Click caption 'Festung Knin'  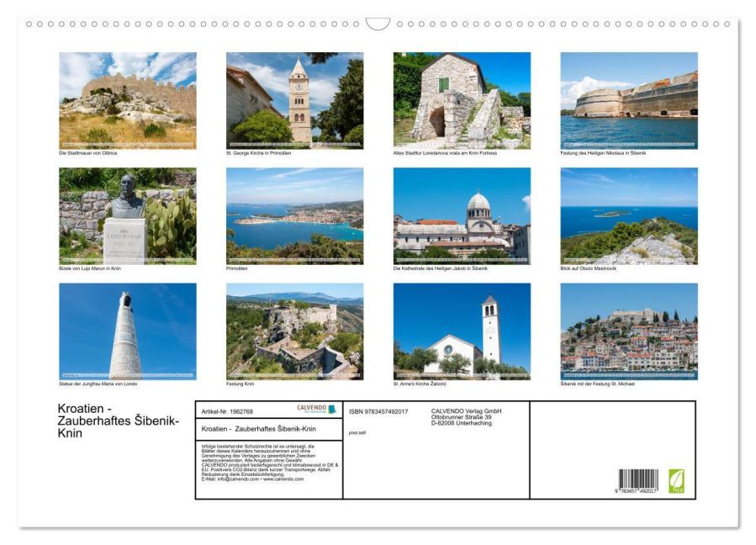tap(240, 384)
